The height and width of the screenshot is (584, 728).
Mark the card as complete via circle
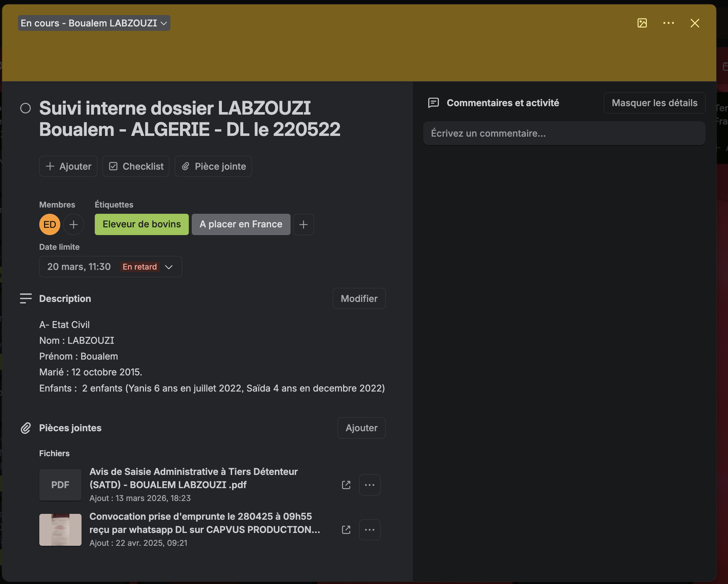coord(25,108)
